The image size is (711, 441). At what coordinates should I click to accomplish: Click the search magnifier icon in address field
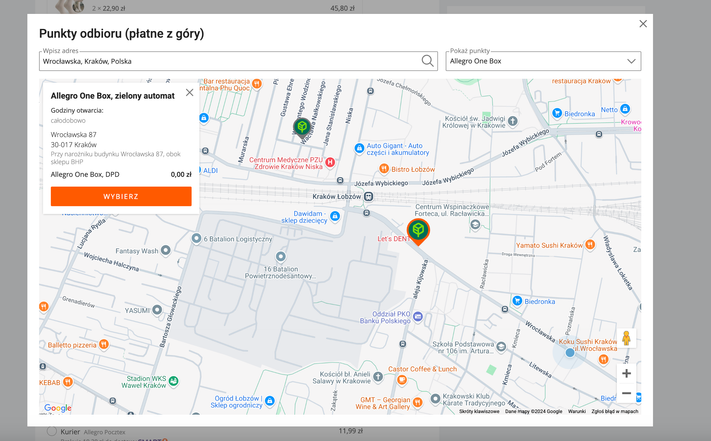(x=427, y=61)
